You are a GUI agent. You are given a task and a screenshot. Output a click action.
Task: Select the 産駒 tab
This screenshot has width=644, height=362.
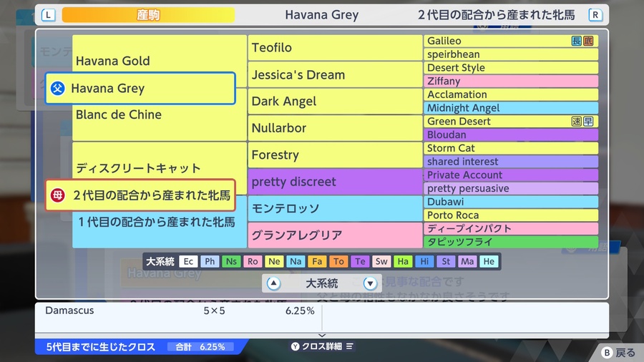pyautogui.click(x=148, y=15)
